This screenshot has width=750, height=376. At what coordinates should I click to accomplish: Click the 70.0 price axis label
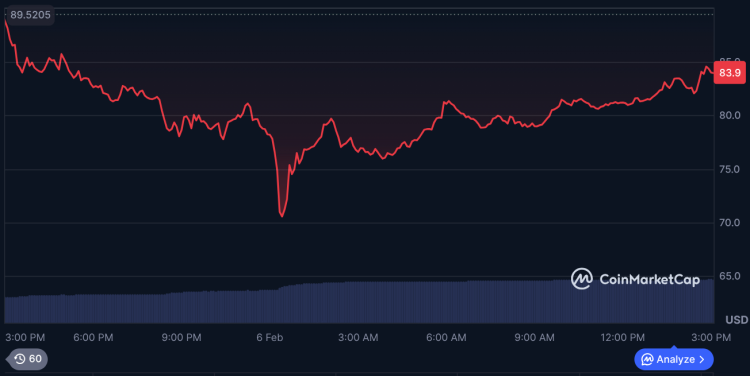(729, 222)
